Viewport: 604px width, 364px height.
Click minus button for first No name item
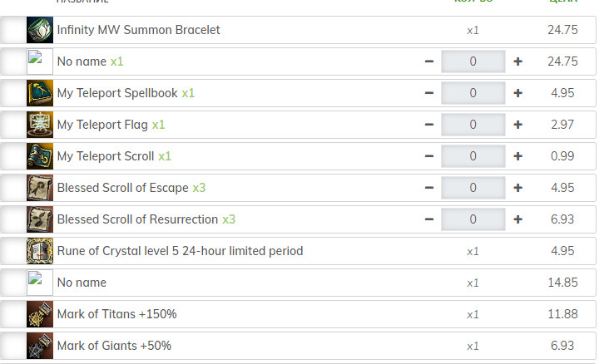point(429,61)
